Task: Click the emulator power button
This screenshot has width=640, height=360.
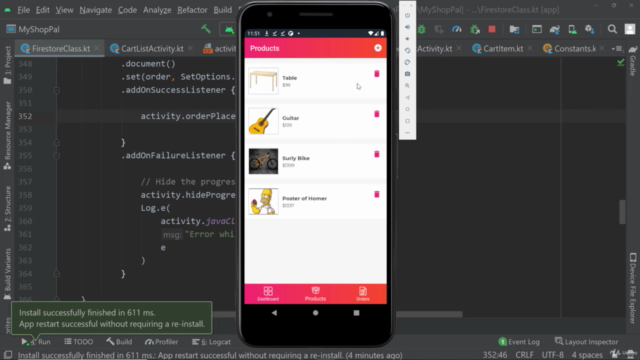Action: pos(407,16)
